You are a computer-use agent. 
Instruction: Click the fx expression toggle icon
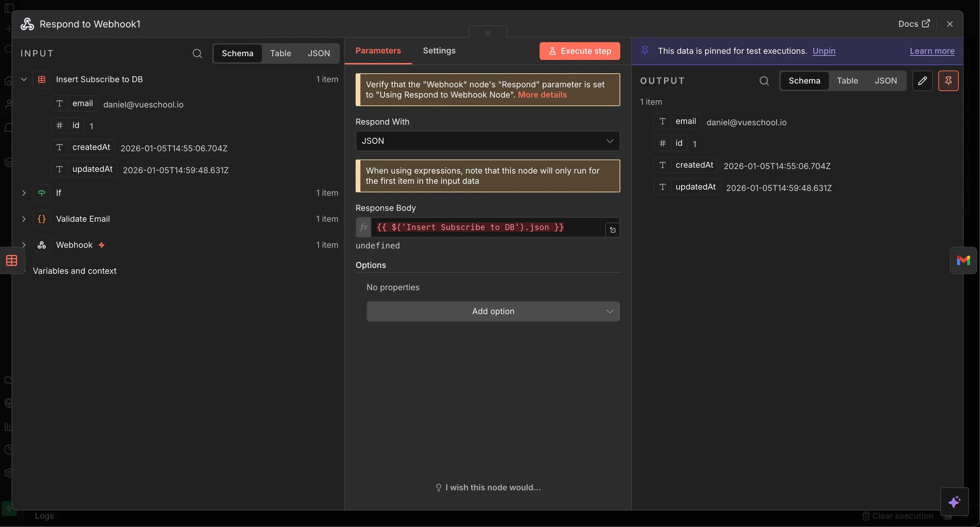point(363,227)
